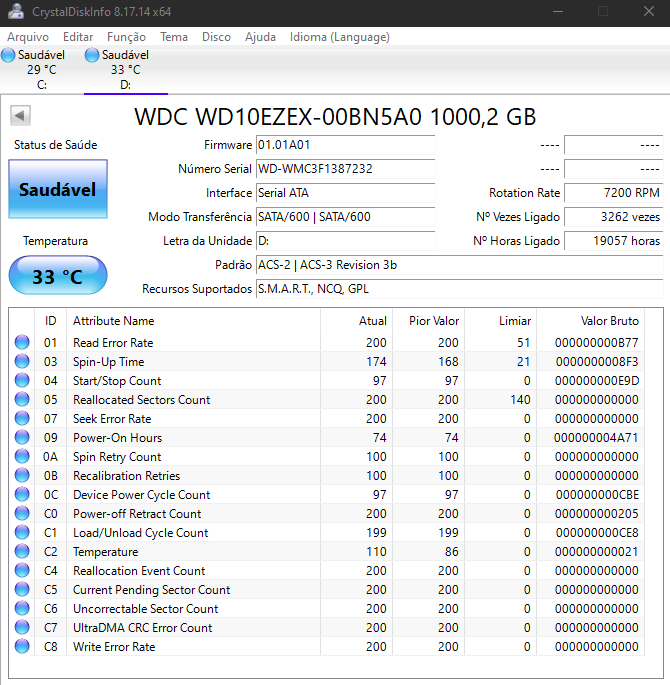The width and height of the screenshot is (670, 685).
Task: Click the Pior Valor column header
Action: (x=428, y=321)
